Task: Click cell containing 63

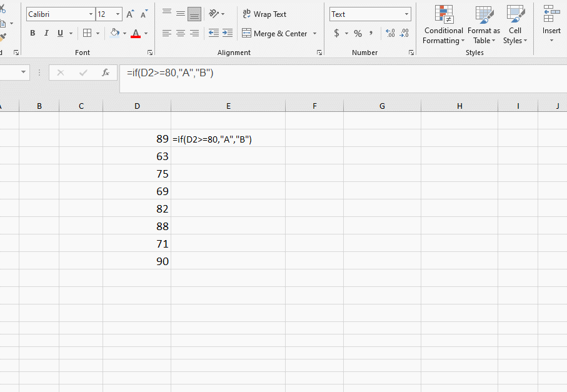Action: [x=137, y=156]
